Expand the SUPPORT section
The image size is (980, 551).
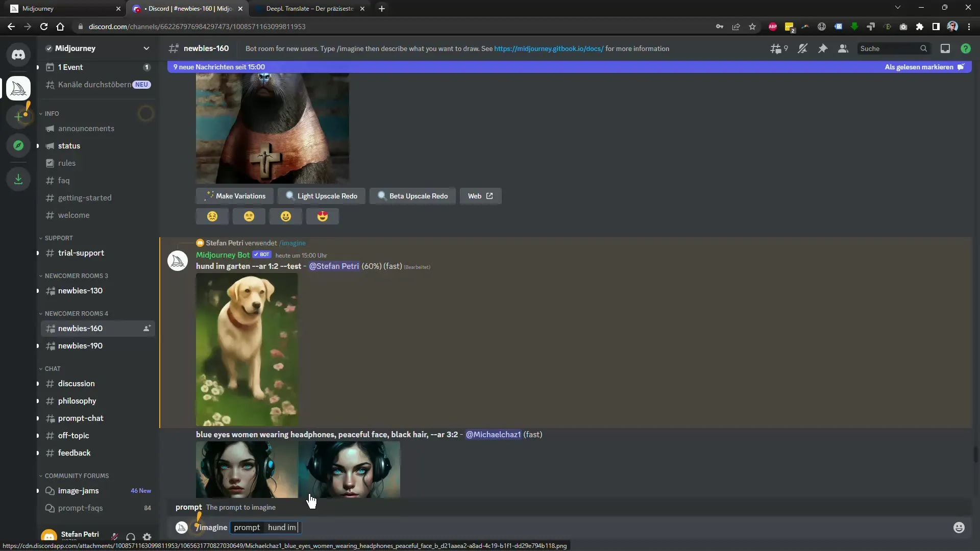click(59, 237)
